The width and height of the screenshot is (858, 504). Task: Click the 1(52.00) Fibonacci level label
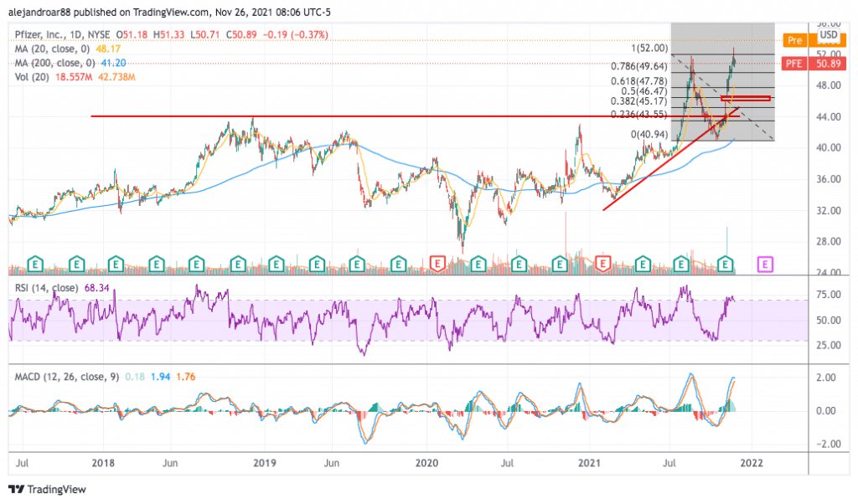click(x=649, y=48)
